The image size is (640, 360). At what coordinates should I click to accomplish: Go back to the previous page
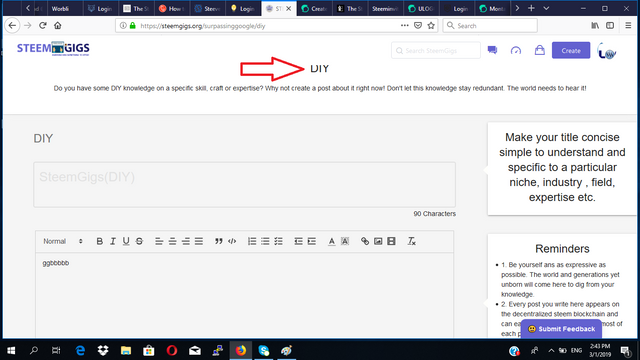12,25
